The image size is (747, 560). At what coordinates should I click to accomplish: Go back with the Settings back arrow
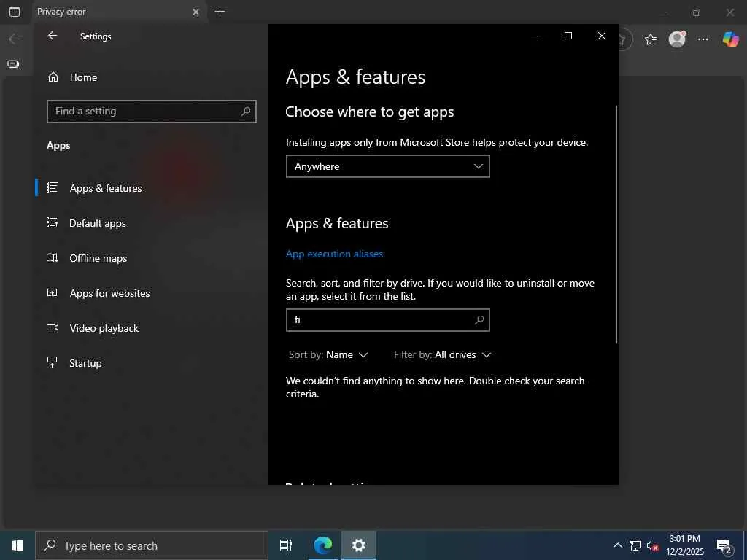point(53,36)
